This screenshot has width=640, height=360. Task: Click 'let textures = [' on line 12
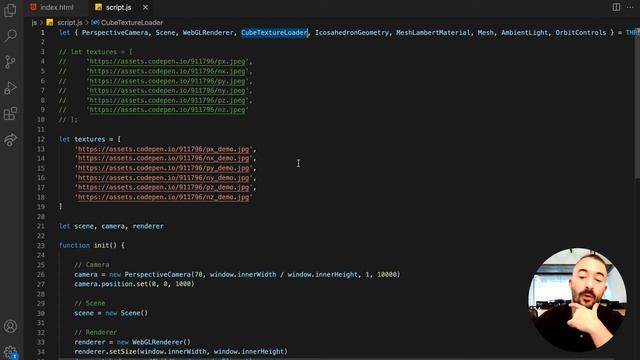click(90, 139)
